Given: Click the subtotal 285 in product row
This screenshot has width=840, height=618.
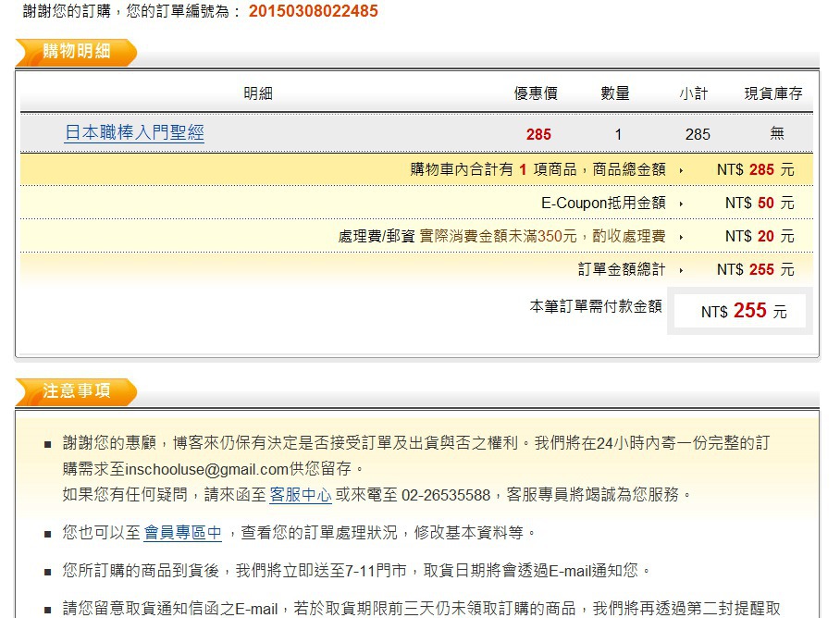Looking at the screenshot, I should click(x=698, y=134).
